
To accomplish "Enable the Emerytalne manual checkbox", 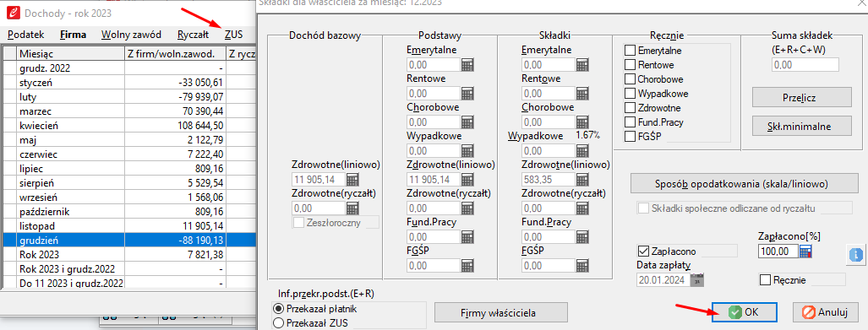I will [x=630, y=51].
